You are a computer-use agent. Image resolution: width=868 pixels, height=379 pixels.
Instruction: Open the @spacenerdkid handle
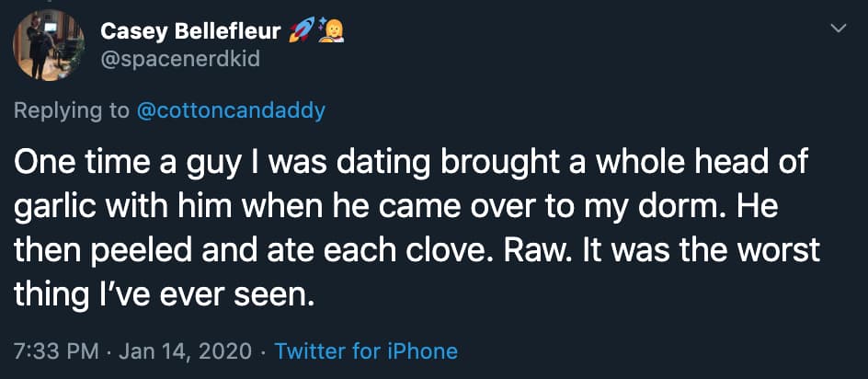(180, 61)
